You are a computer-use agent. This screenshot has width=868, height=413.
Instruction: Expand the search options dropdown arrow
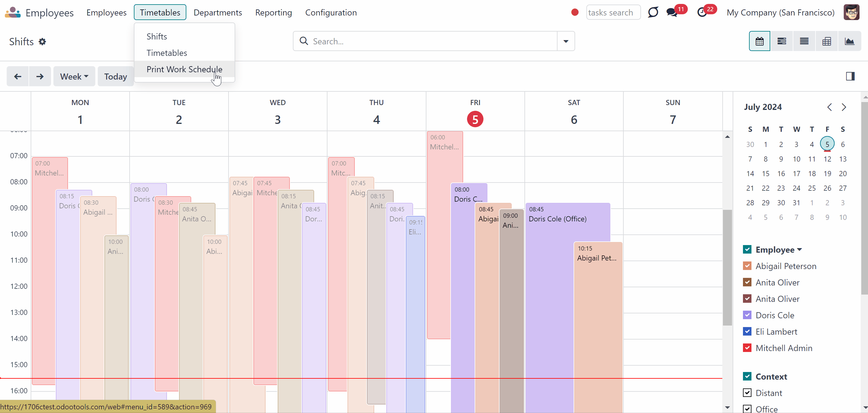click(x=566, y=41)
